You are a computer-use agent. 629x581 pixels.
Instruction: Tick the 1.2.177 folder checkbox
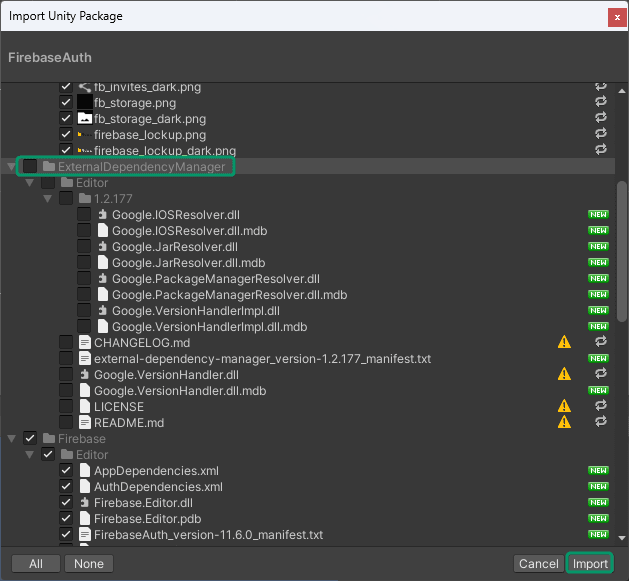[66, 199]
